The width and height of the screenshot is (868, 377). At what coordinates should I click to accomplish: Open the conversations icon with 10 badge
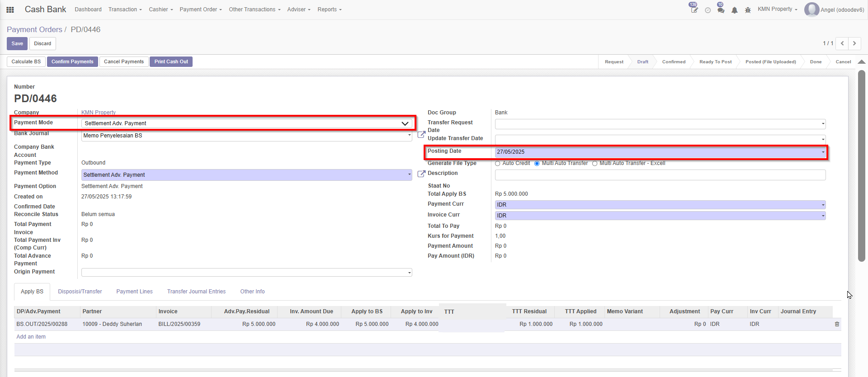pos(721,10)
